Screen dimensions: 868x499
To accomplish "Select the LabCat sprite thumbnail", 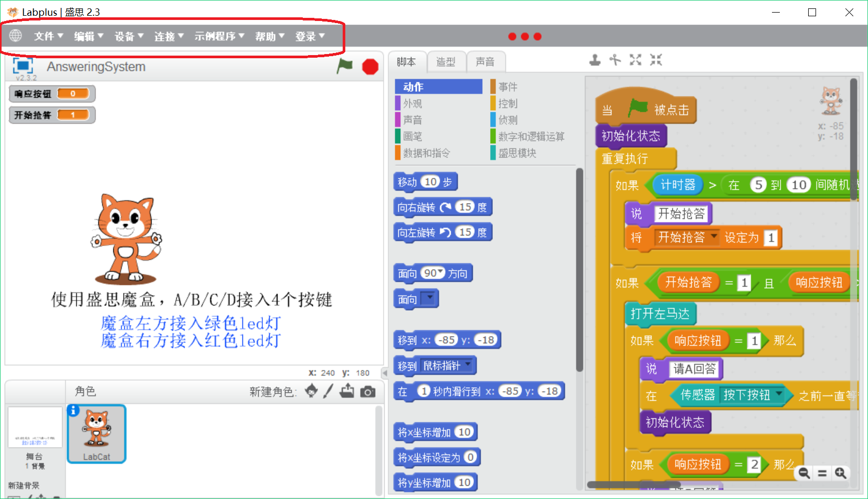I will [97, 434].
